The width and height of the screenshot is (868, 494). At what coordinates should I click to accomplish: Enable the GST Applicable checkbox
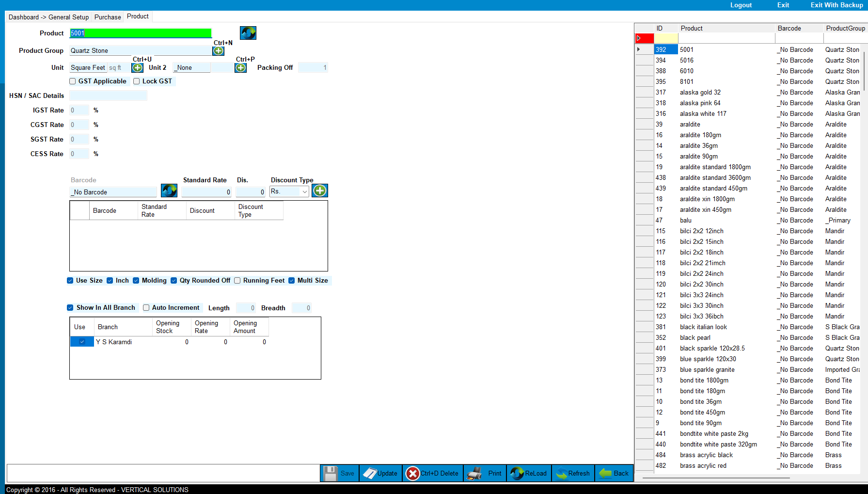pos(73,81)
